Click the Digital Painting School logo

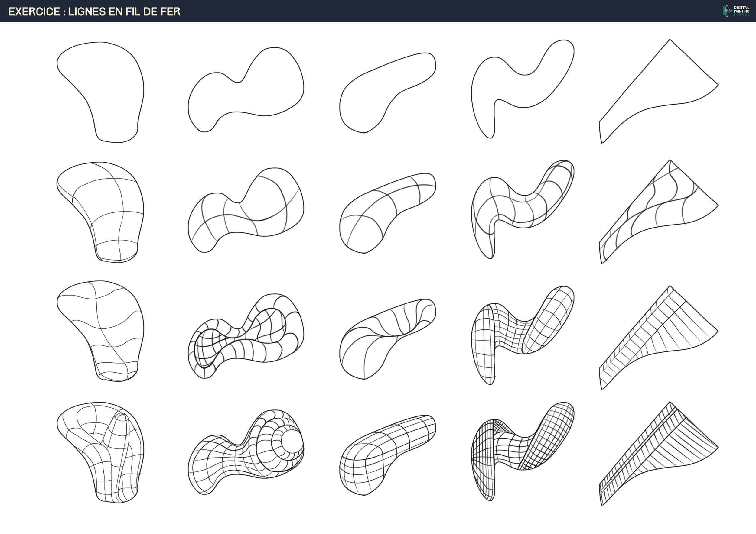point(736,11)
